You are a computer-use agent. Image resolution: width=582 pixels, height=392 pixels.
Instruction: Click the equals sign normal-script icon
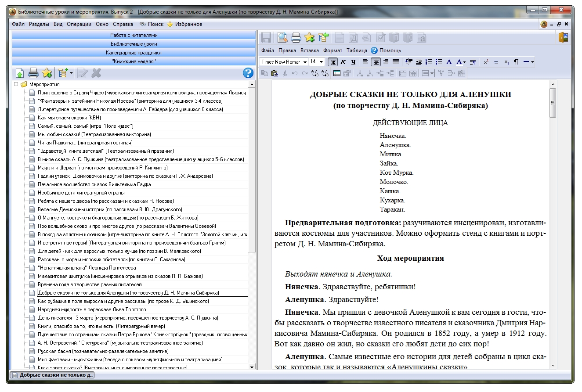click(x=496, y=62)
